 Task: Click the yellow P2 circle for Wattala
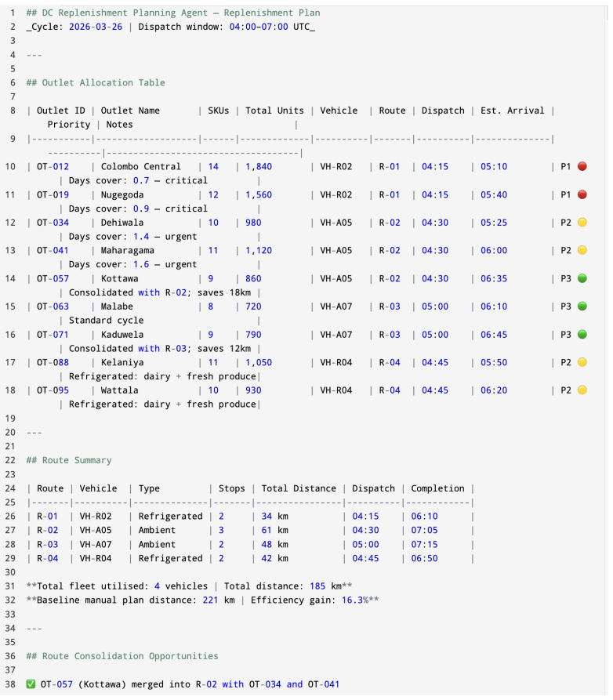coord(582,390)
